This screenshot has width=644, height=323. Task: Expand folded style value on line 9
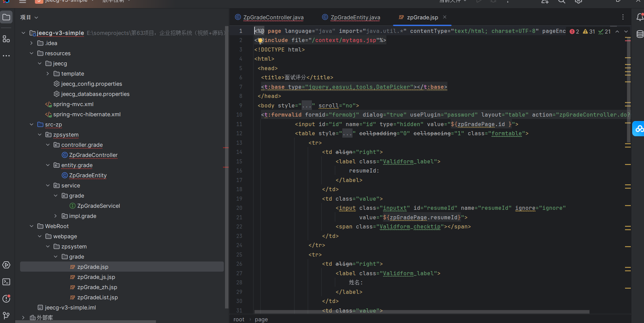[307, 105]
